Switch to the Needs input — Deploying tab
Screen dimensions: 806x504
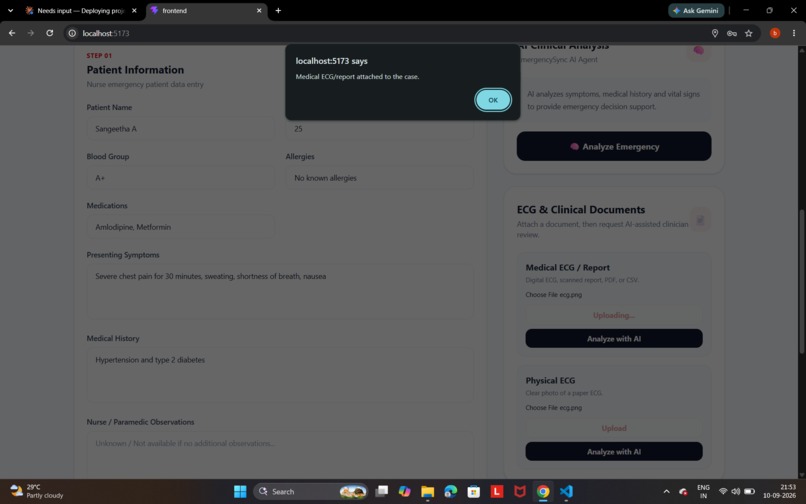point(80,10)
